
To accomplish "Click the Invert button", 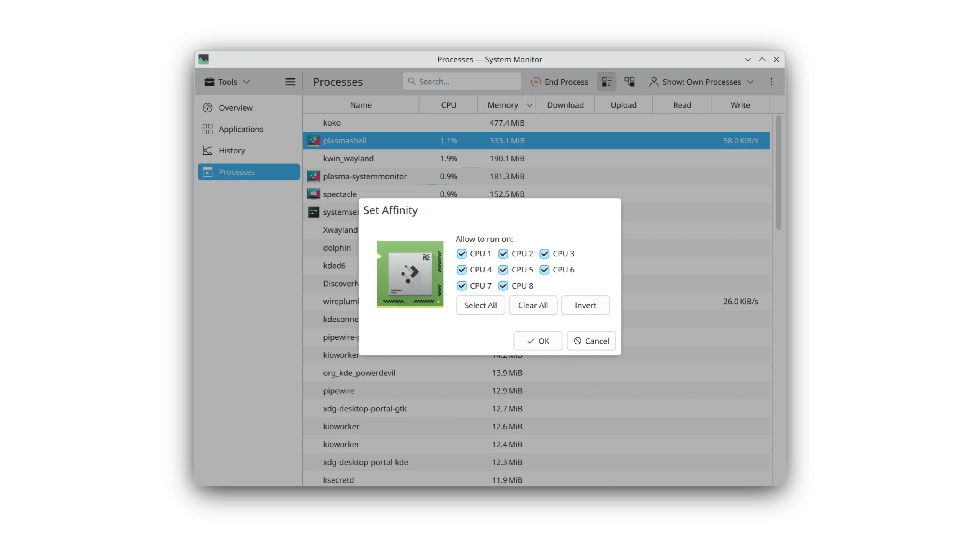I will (585, 305).
